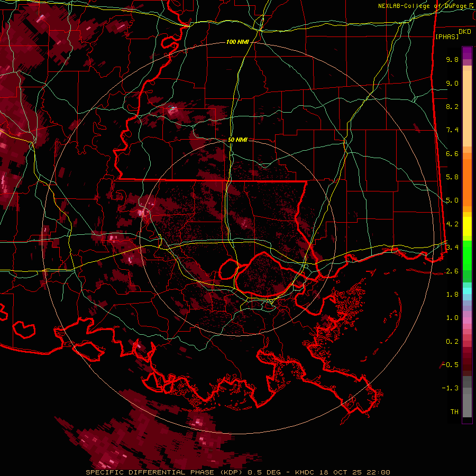Viewport: 476px width, 476px height.
Task: Click the 8.2 value on the color scale
Action: point(452,106)
